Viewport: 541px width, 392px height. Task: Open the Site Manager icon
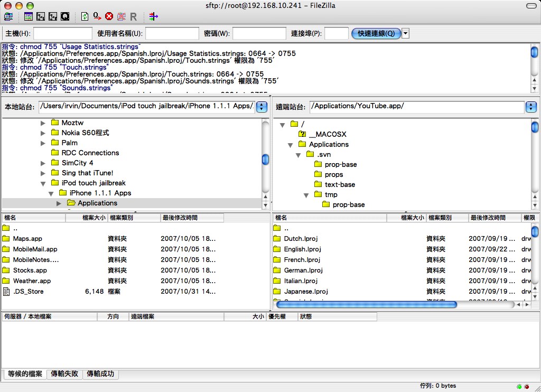[x=8, y=16]
